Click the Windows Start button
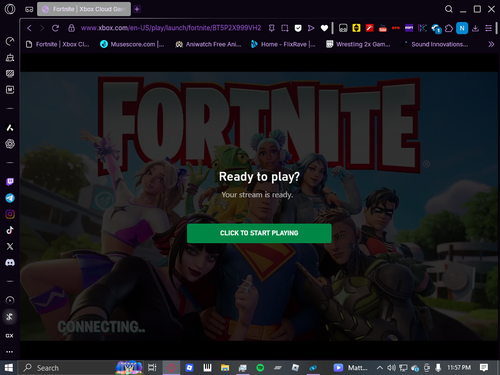Screen dimensions: 500x375 pos(9,368)
